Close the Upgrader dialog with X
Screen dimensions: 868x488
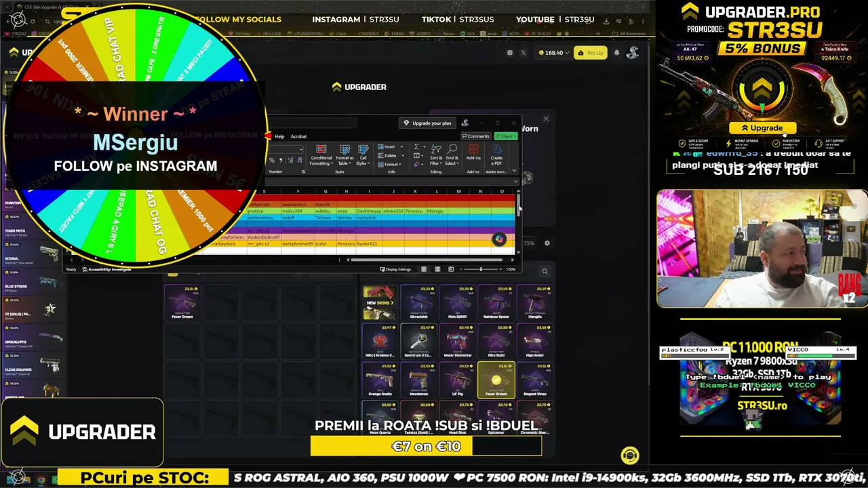pyautogui.click(x=546, y=119)
